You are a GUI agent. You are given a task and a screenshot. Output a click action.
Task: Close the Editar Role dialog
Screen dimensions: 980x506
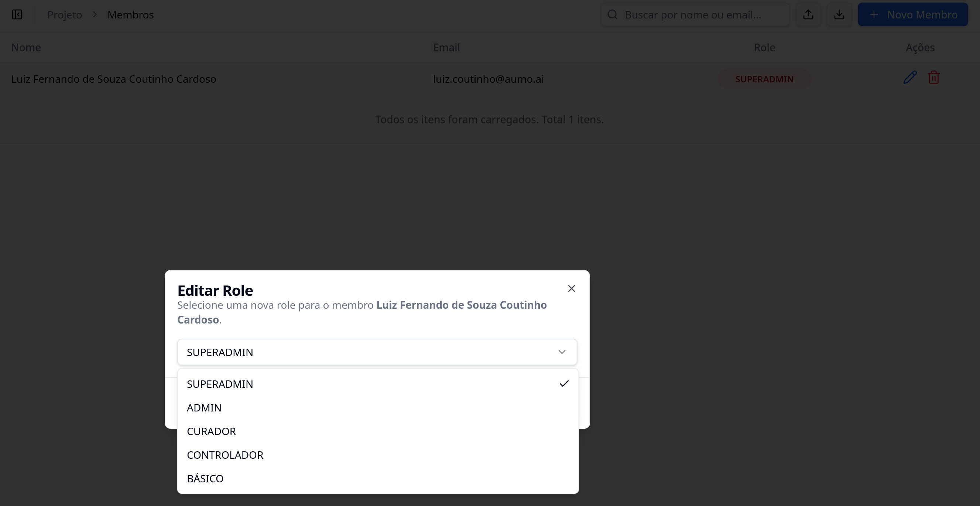(571, 288)
